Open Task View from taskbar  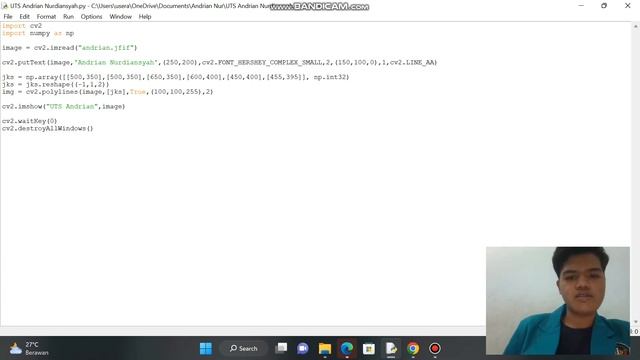tap(281, 348)
